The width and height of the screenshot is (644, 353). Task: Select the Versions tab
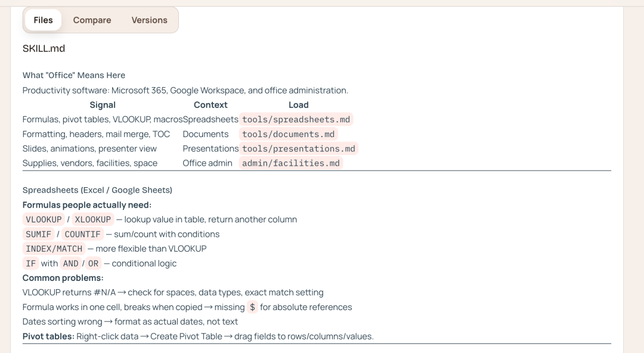click(149, 20)
